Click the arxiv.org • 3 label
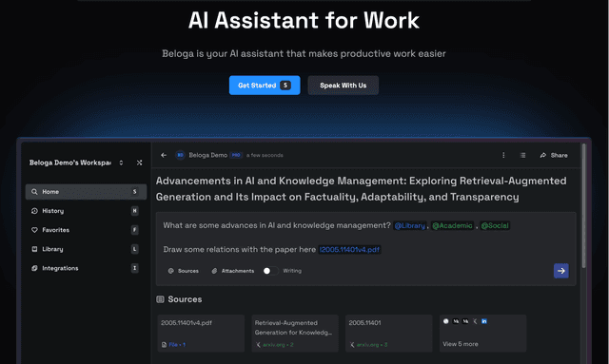Screen dimensions: 609x364 pyautogui.click(x=372, y=345)
